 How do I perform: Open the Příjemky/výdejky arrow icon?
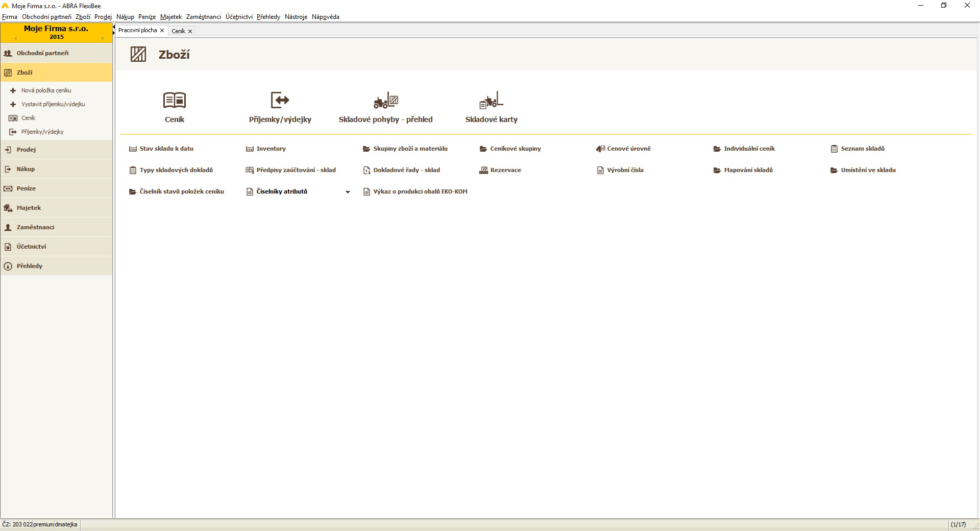(x=280, y=100)
